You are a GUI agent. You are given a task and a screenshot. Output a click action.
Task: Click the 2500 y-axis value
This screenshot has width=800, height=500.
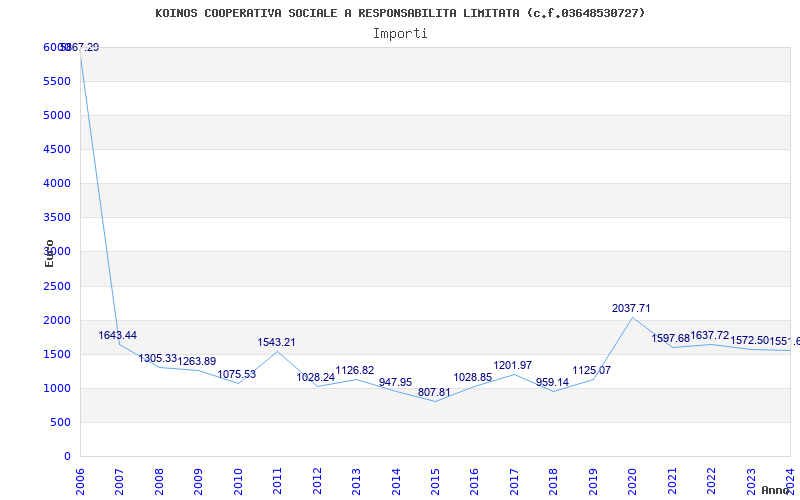pos(57,286)
